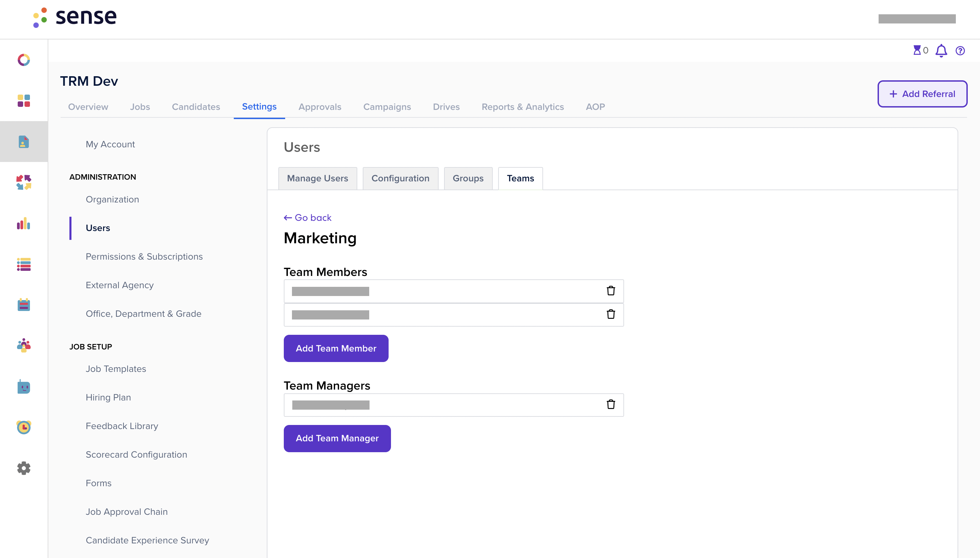Click the Add Referral button

pyautogui.click(x=922, y=94)
